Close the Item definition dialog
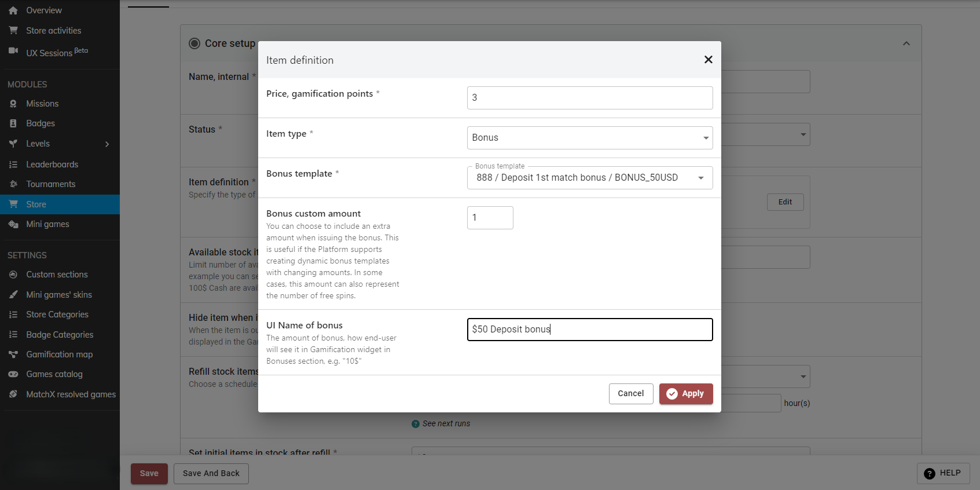The height and width of the screenshot is (490, 980). (708, 60)
